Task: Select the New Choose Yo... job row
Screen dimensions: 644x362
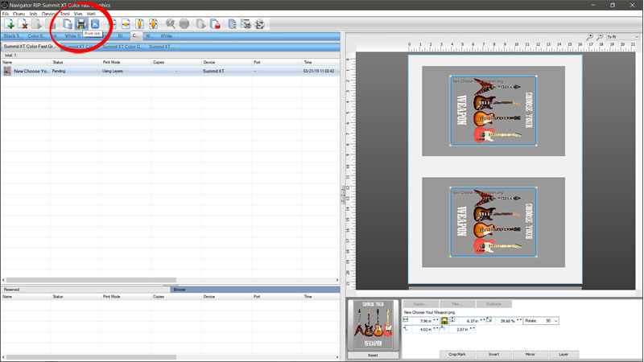Action: pos(171,71)
